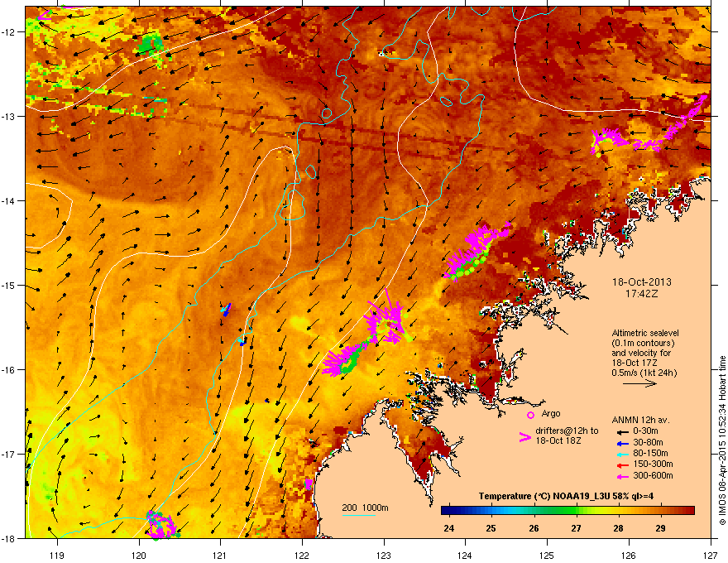The image size is (728, 563).
Task: Click the 150-300m depth label
Action: [653, 464]
